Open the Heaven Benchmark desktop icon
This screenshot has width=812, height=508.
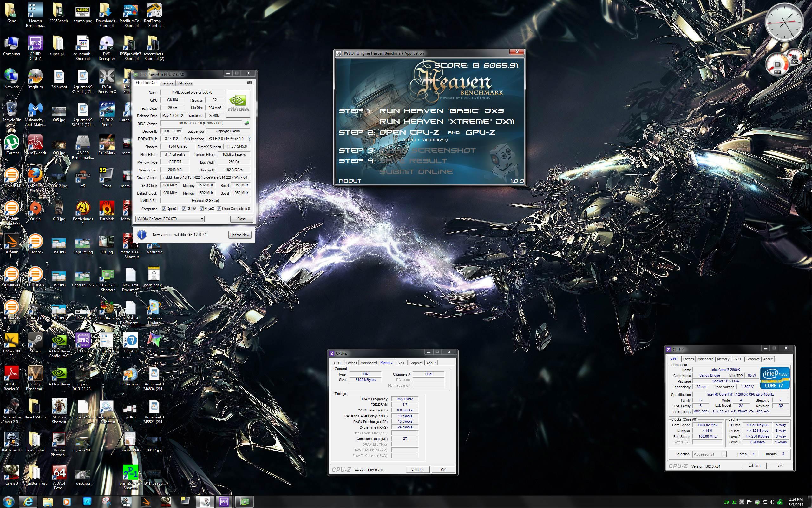click(35, 16)
